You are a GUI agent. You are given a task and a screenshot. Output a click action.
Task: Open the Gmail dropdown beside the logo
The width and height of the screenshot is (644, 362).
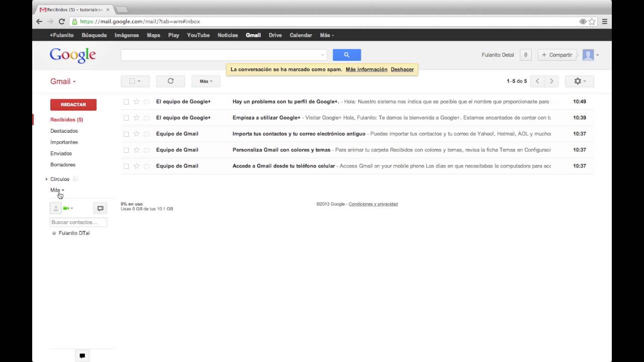coord(63,81)
